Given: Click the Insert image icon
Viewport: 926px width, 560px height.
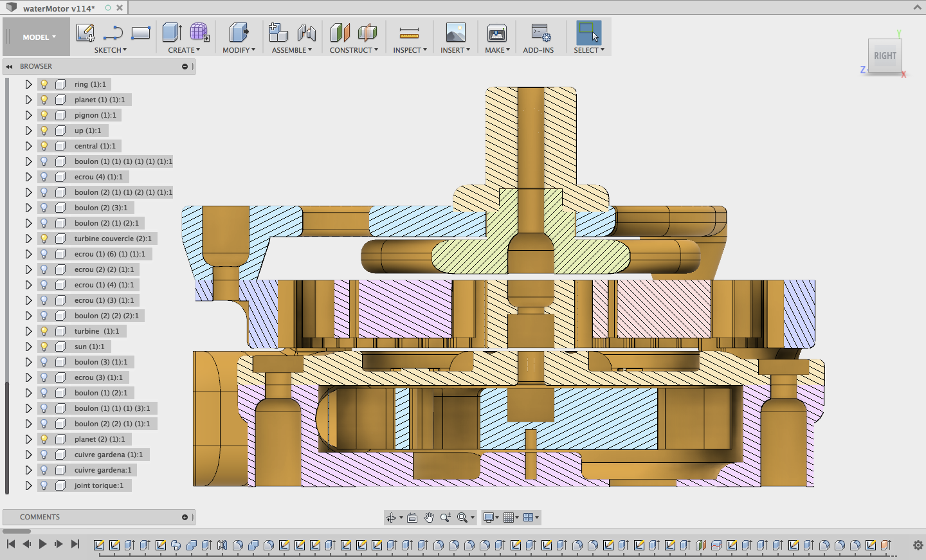Looking at the screenshot, I should click(455, 33).
